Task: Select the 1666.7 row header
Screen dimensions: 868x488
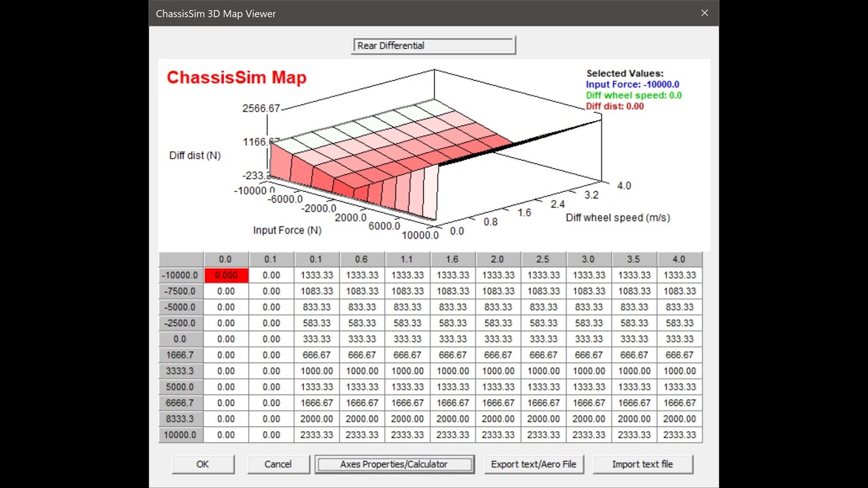Action: (181, 355)
